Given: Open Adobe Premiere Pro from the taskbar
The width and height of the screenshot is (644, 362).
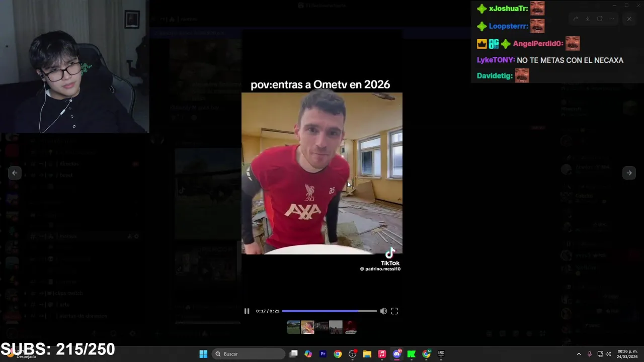Looking at the screenshot, I should [323, 354].
